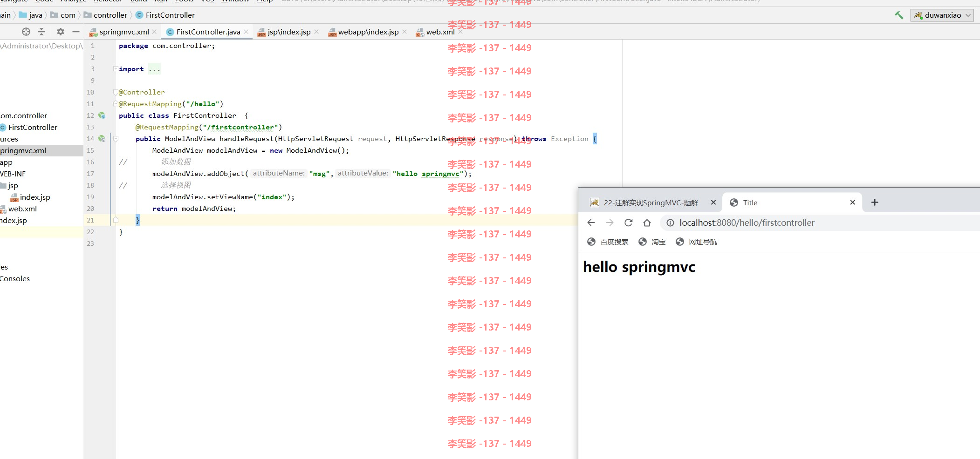The height and width of the screenshot is (459, 980).
Task: Select Consoles entry in the project tree
Action: pyautogui.click(x=15, y=278)
